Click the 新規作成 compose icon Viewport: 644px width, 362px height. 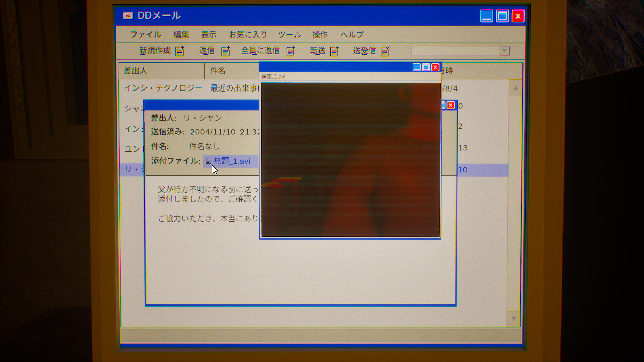coord(180,51)
